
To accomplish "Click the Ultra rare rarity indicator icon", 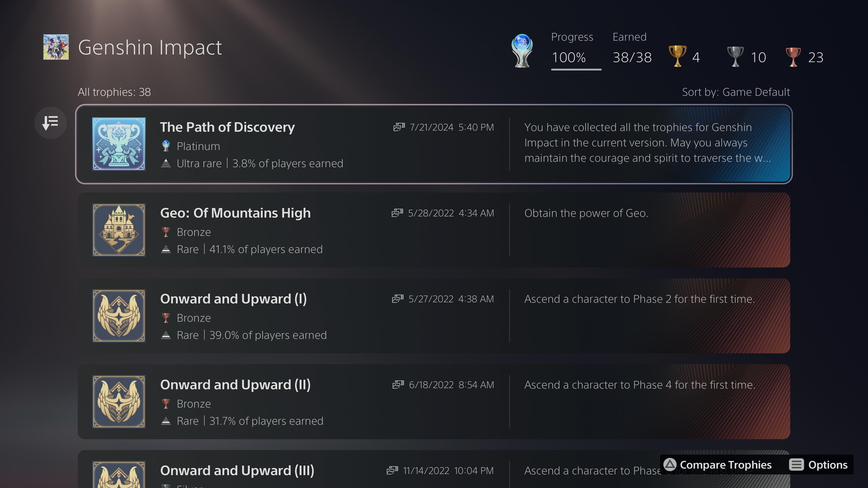I will click(x=166, y=163).
